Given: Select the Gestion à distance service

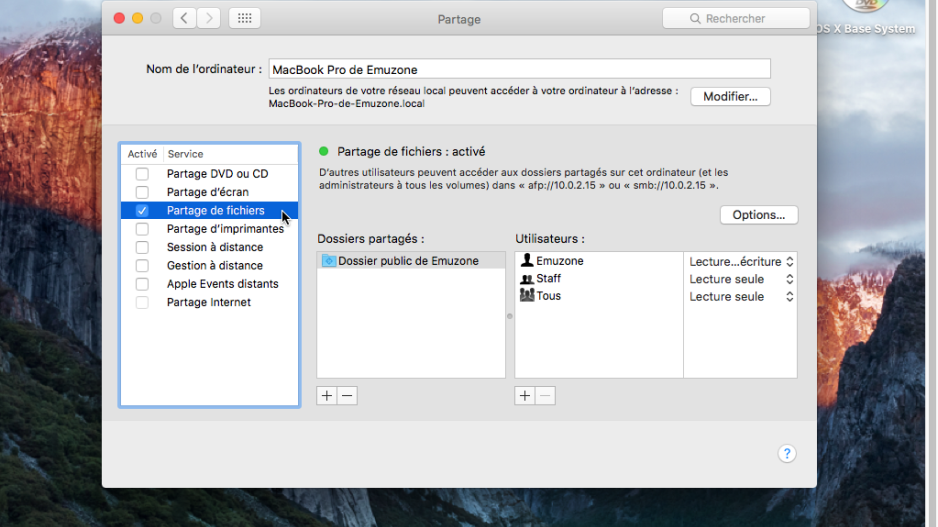Looking at the screenshot, I should tap(214, 266).
